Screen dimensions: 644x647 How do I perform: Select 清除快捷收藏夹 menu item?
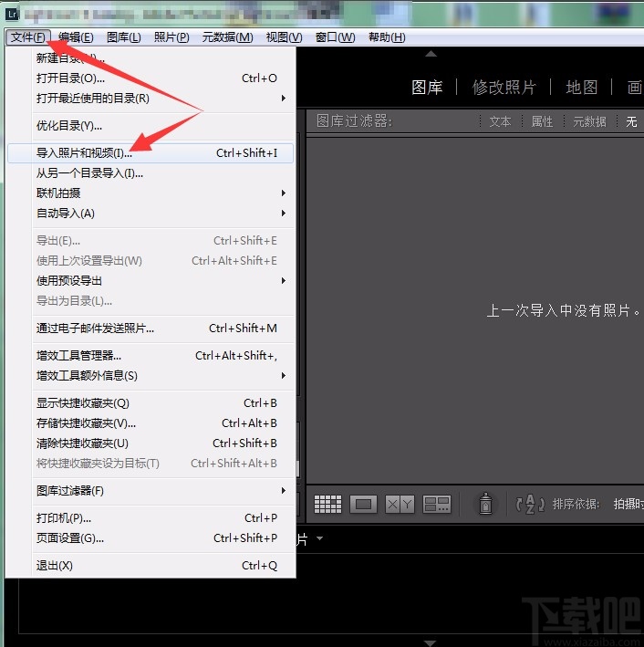pyautogui.click(x=151, y=444)
